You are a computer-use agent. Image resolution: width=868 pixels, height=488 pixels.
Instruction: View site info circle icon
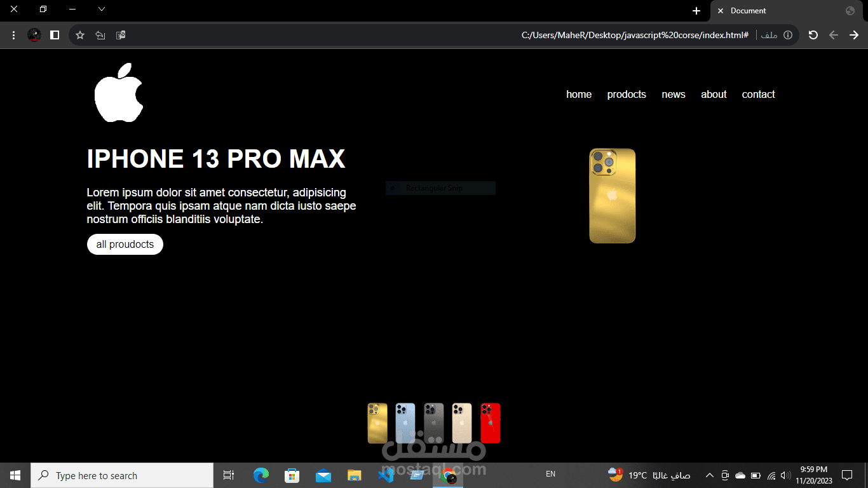(x=788, y=36)
